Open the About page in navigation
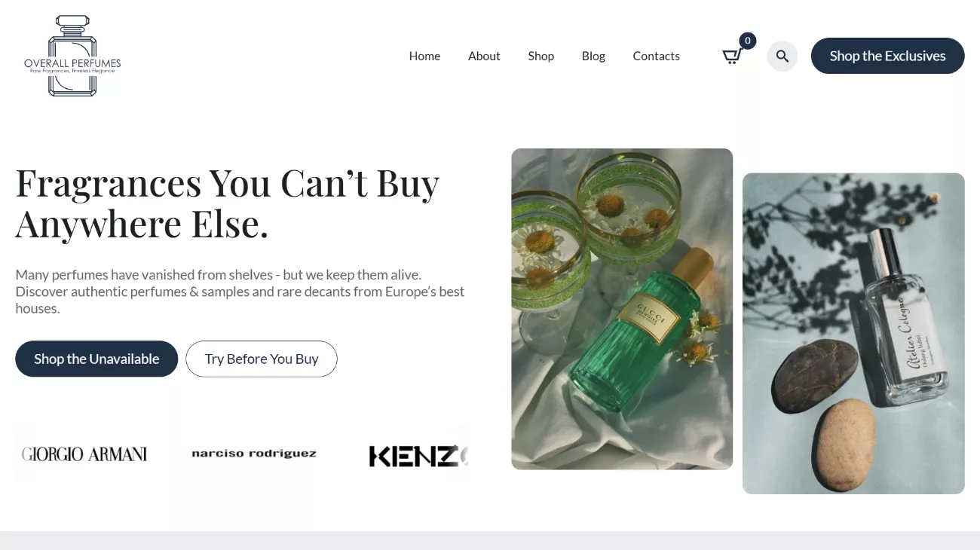Image resolution: width=980 pixels, height=550 pixels. click(x=484, y=57)
